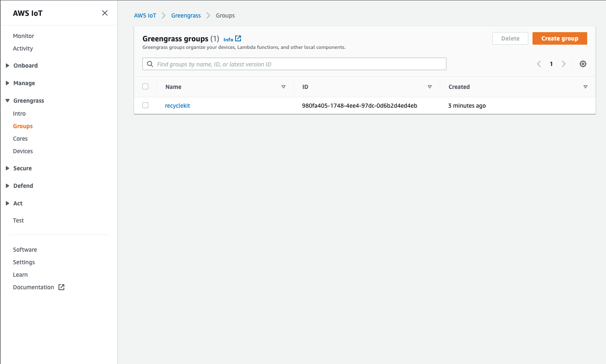
Task: Focus the Find groups search field
Action: coord(294,64)
